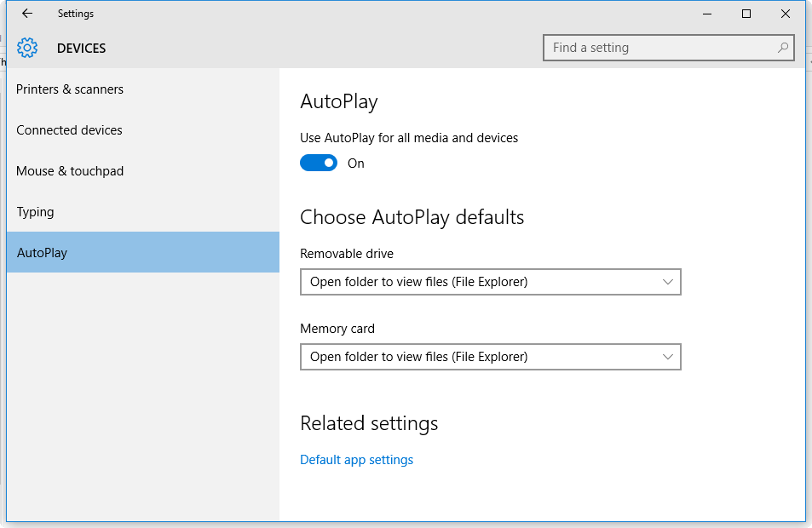This screenshot has height=528, width=812.
Task: Close the Settings window
Action: point(786,14)
